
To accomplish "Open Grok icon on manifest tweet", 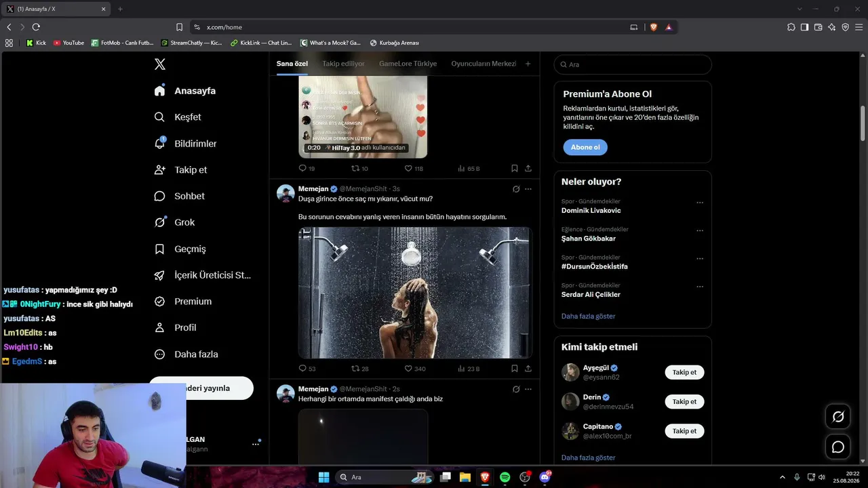I will tap(516, 389).
